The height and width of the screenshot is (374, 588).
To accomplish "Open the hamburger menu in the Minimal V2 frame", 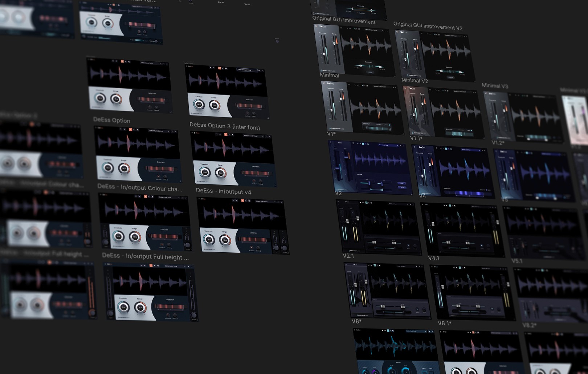I will [x=430, y=90].
